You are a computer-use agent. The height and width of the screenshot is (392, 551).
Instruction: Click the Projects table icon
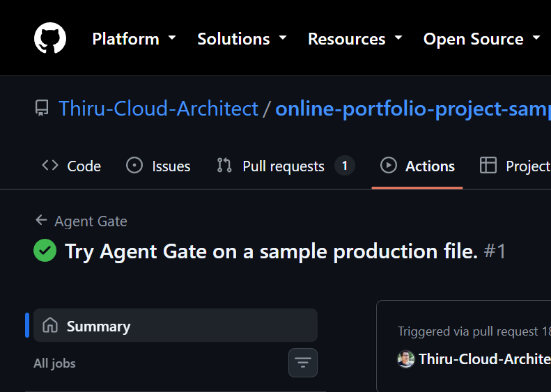click(x=488, y=165)
